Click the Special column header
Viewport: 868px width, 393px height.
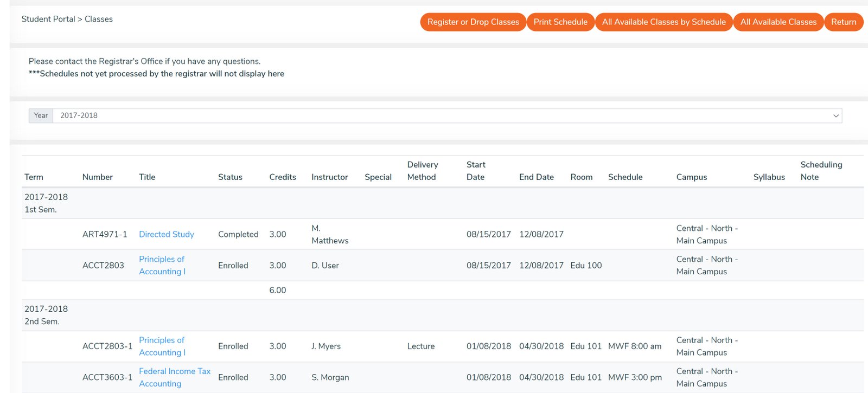(378, 177)
